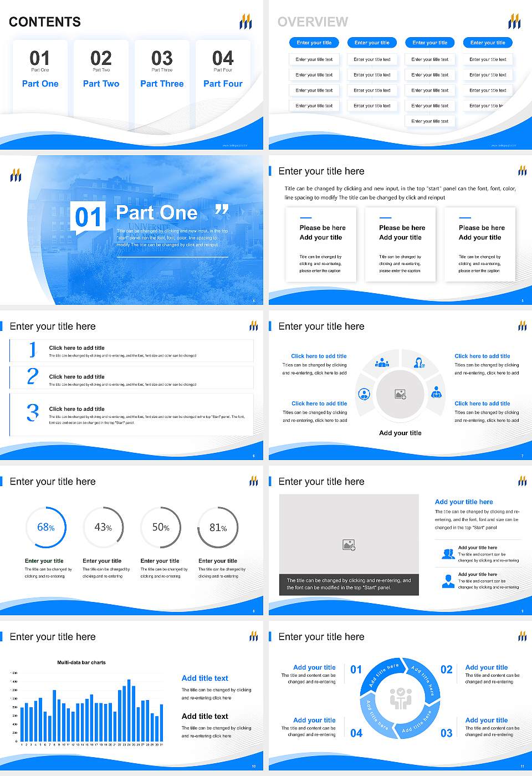The height and width of the screenshot is (776, 532).
Task: Click the logo on the OVERVIEW slide
Action: point(514,22)
